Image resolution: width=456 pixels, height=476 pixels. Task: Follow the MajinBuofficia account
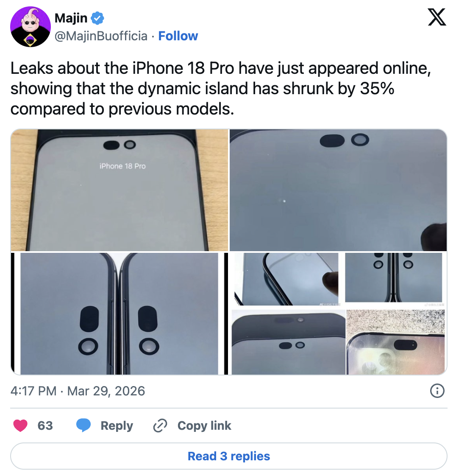[178, 36]
